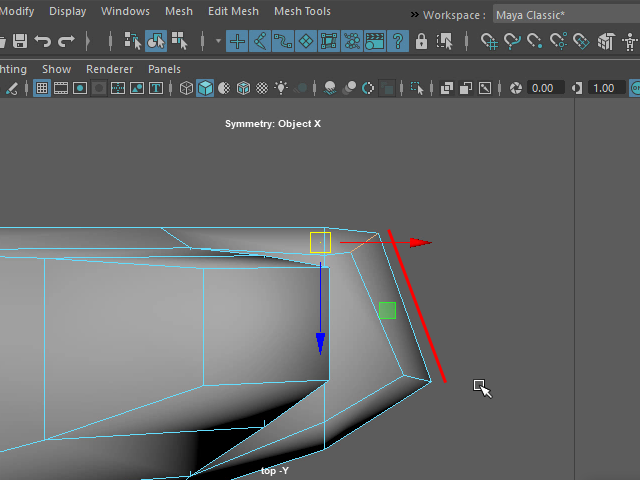The height and width of the screenshot is (480, 640).
Task: Click the Save scene floppy disk icon
Action: pos(18,41)
